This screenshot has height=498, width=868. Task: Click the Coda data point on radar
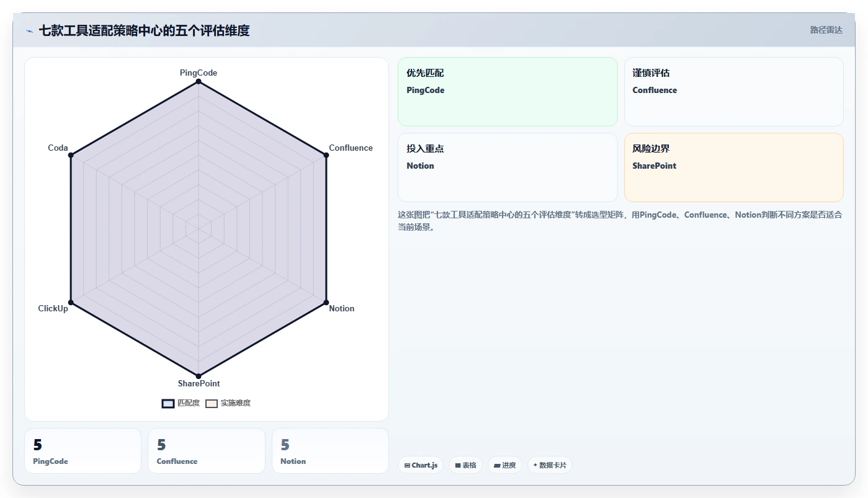(71, 155)
